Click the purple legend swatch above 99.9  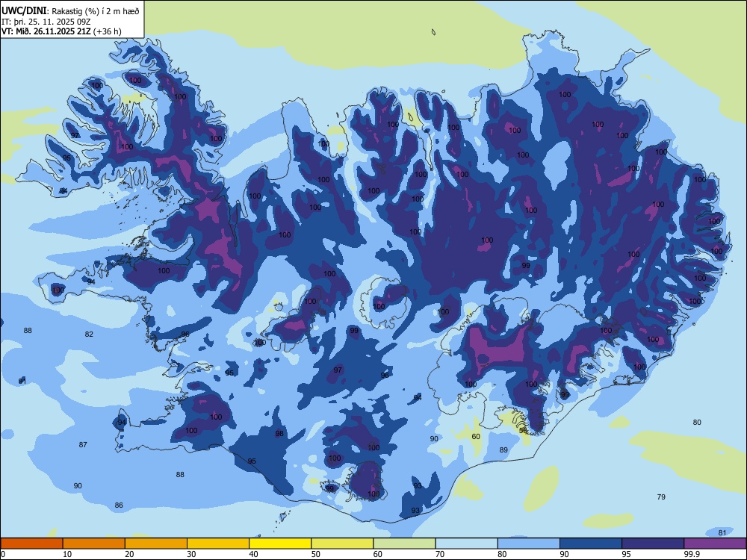click(x=715, y=544)
